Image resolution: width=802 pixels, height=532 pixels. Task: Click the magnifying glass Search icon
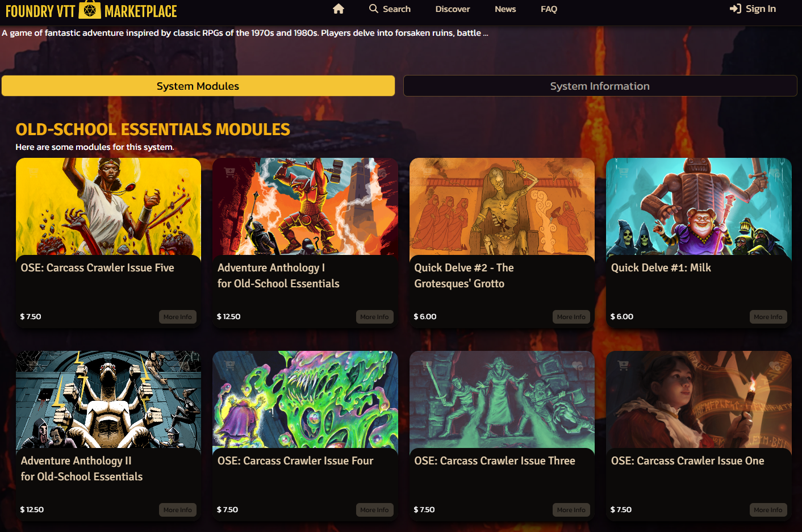click(x=373, y=9)
